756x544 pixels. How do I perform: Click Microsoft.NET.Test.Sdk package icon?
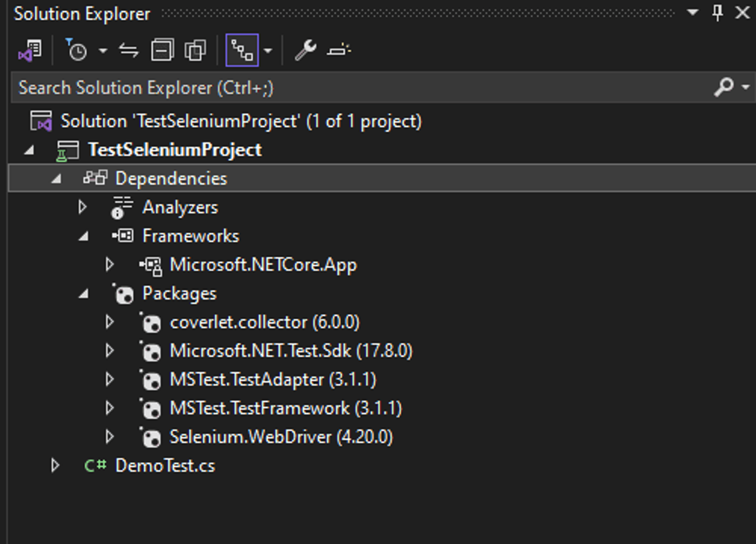pyautogui.click(x=151, y=351)
